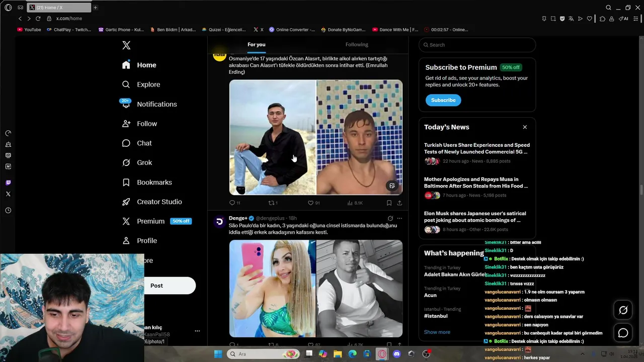Bookmark the Osmaniye news post
The image size is (644, 362).
click(x=389, y=203)
